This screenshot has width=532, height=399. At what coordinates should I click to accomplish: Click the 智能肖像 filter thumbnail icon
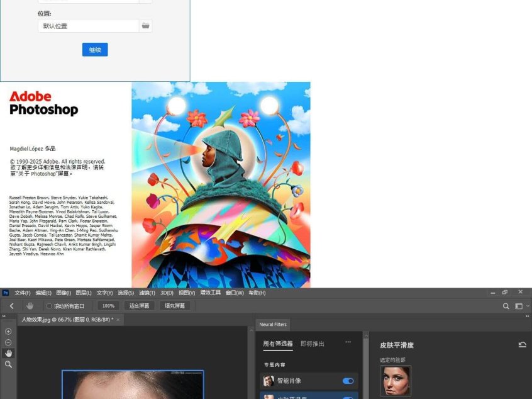click(269, 381)
